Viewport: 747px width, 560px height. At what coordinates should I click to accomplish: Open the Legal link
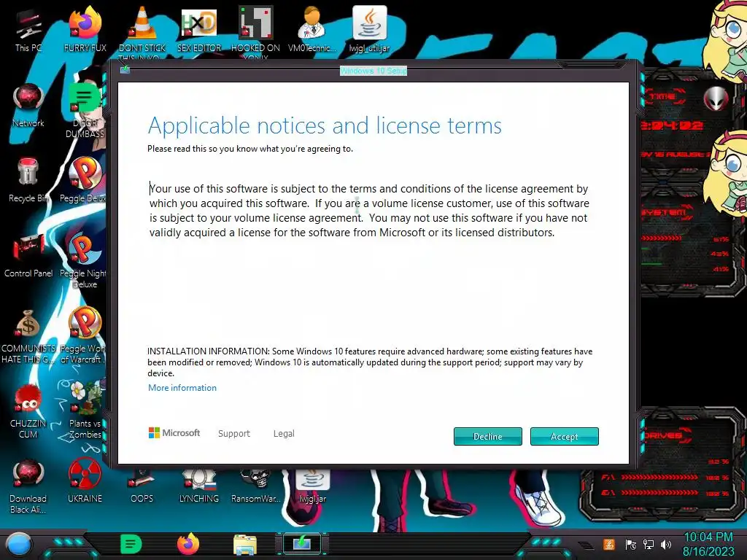pyautogui.click(x=284, y=433)
